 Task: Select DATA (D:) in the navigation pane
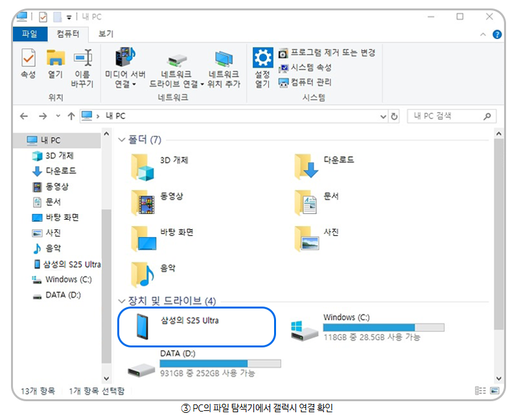56,295
